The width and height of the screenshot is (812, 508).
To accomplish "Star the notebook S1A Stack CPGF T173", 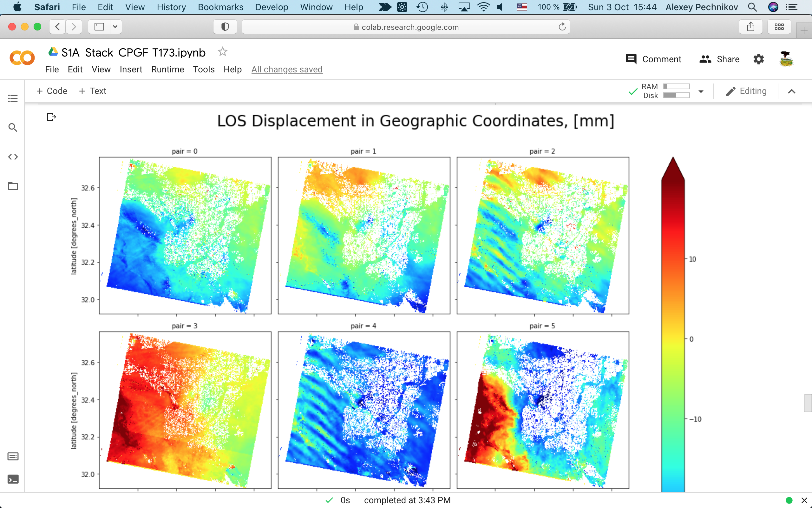I will (x=222, y=52).
